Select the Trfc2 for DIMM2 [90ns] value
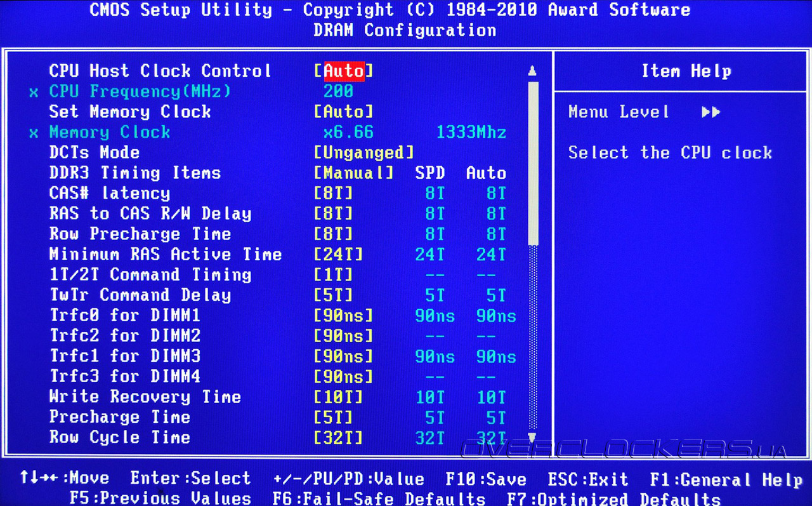The image size is (812, 506). [x=343, y=336]
